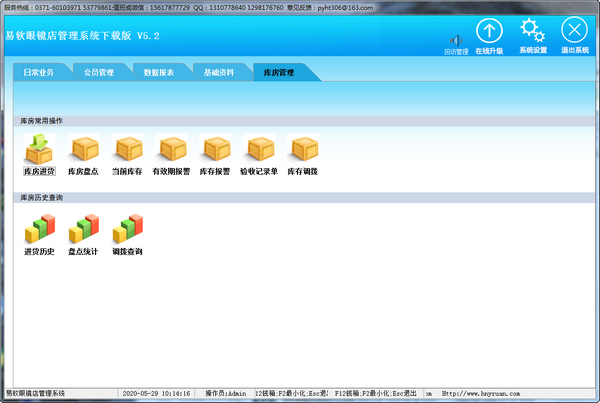
Task: Open 库房盘点 inventory check icon
Action: (83, 150)
